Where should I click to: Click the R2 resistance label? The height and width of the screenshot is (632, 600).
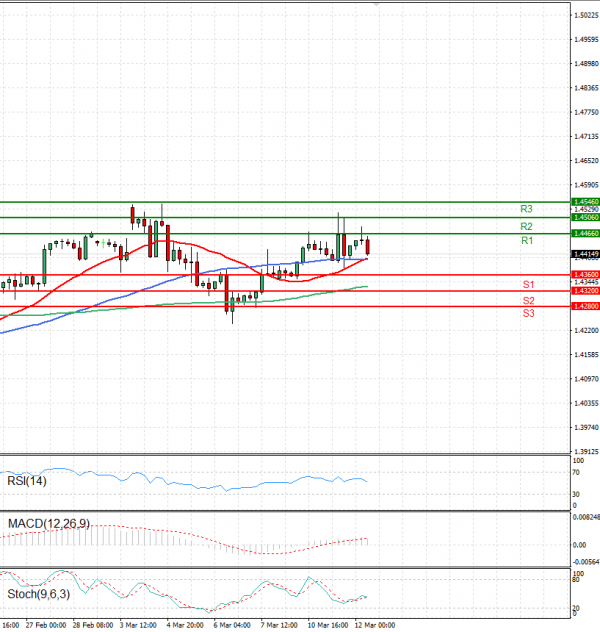pos(526,226)
